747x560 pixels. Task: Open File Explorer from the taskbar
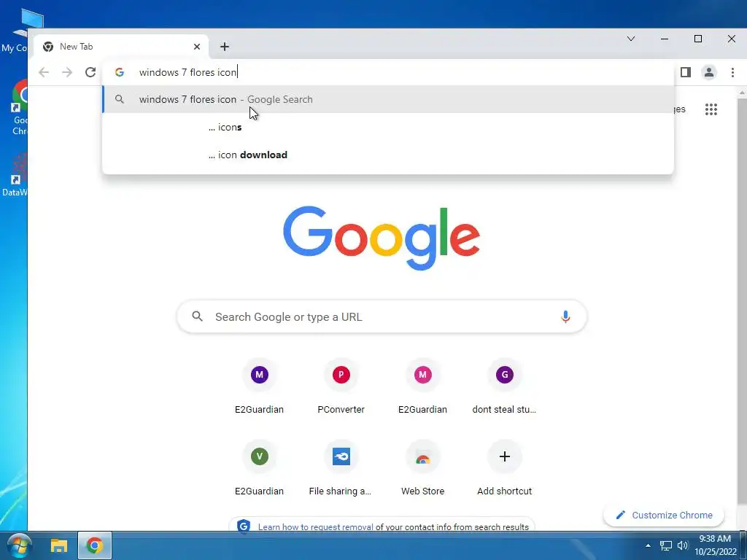coord(58,545)
